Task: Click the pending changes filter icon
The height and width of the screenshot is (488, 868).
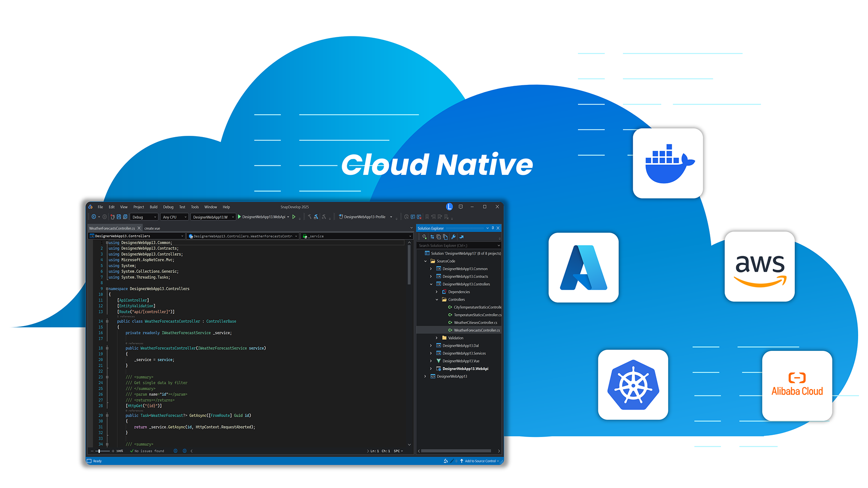Action: tap(424, 237)
